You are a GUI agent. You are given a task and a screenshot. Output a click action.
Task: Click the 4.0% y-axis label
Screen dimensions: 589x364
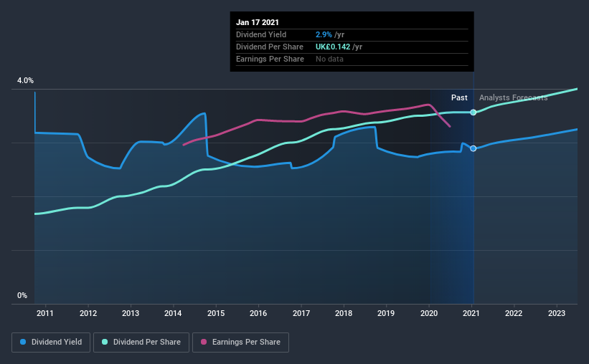(25, 81)
